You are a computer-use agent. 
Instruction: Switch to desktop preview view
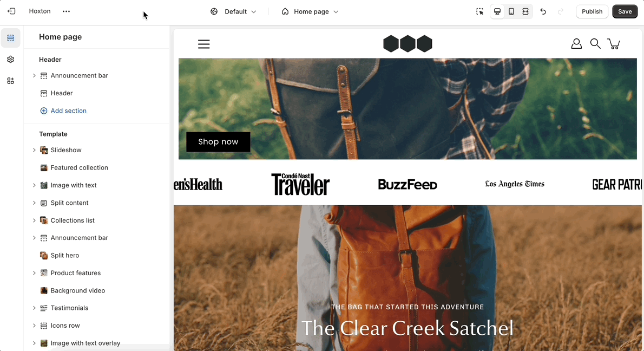(x=497, y=11)
